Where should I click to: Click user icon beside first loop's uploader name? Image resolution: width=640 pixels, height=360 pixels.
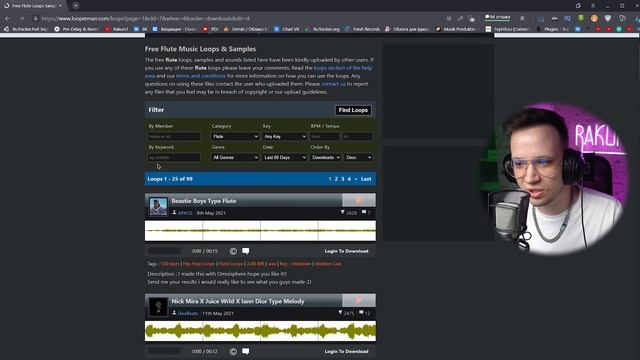tap(174, 212)
